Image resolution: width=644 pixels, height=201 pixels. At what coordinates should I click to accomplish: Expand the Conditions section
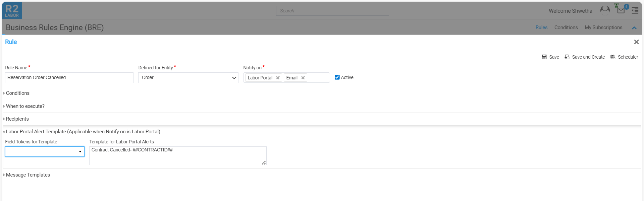pos(17,93)
